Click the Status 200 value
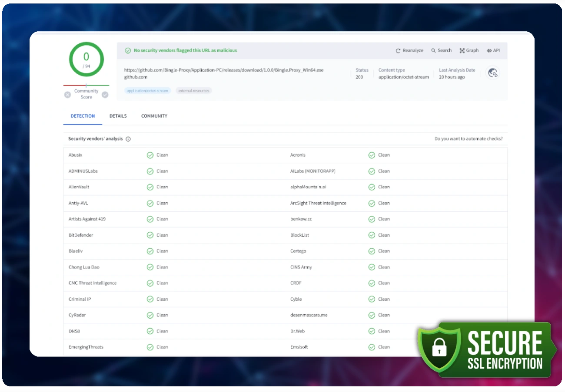The image size is (565, 392). tap(359, 77)
